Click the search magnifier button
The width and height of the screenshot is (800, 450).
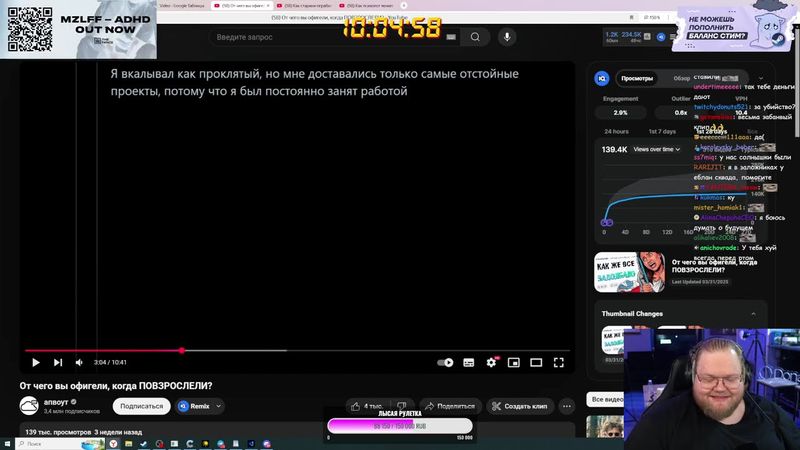point(475,37)
